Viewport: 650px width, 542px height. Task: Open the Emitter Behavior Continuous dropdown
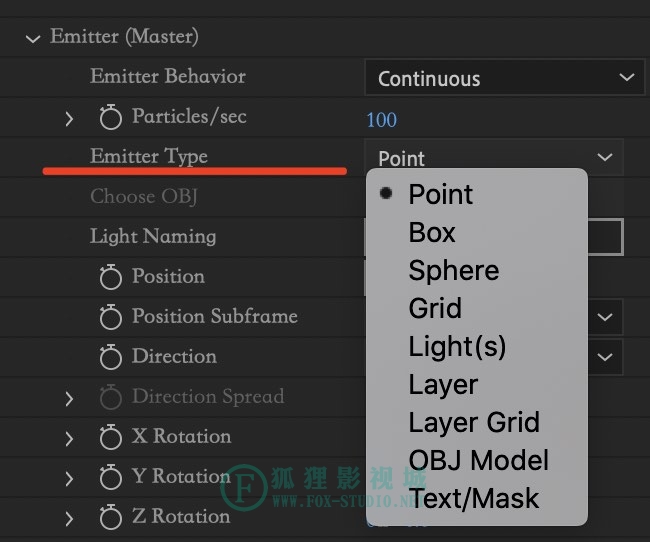click(x=504, y=78)
